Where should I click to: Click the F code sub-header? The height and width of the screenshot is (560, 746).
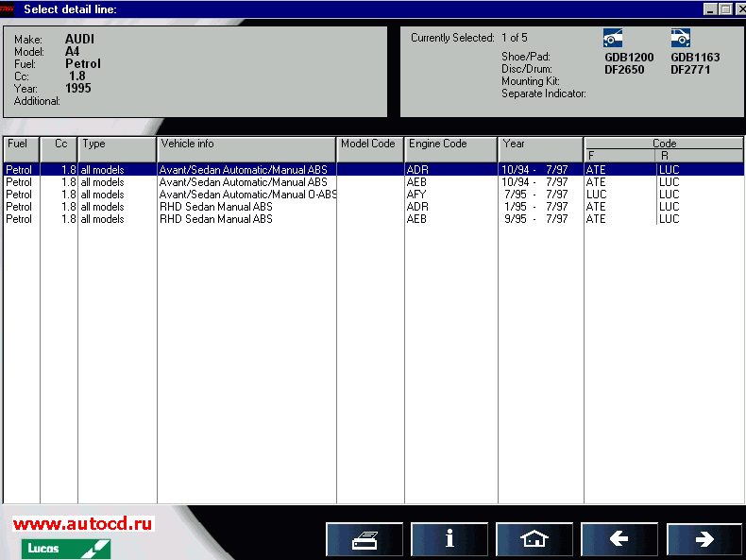[619, 156]
